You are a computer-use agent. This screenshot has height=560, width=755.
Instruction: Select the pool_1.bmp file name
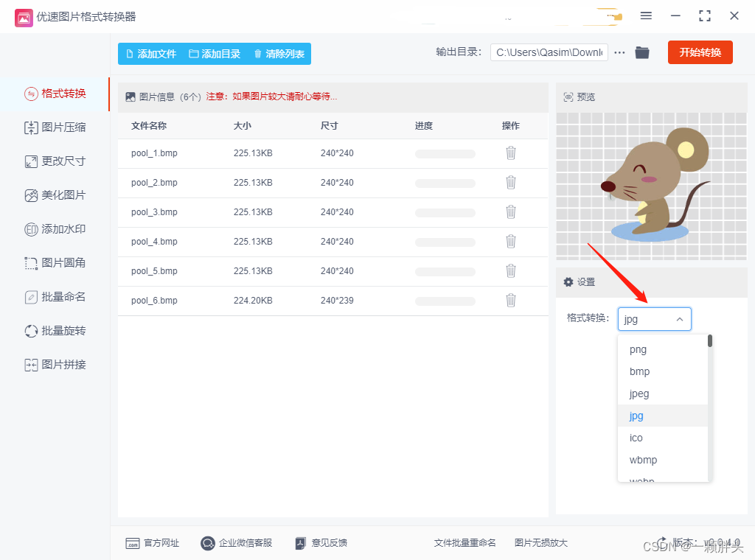(154, 153)
